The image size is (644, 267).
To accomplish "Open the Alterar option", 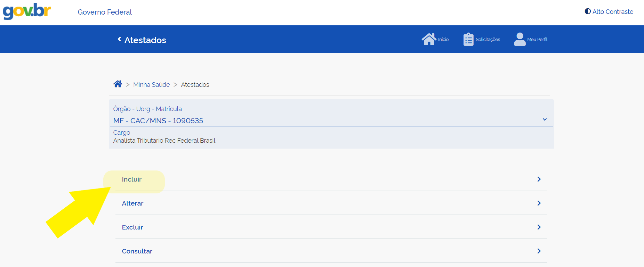I will 132,203.
